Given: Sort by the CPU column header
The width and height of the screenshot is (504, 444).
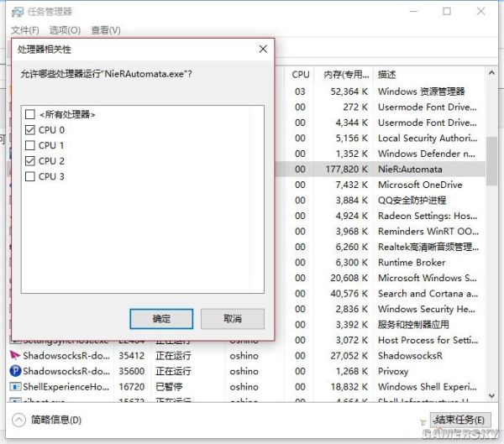Looking at the screenshot, I should click(301, 75).
